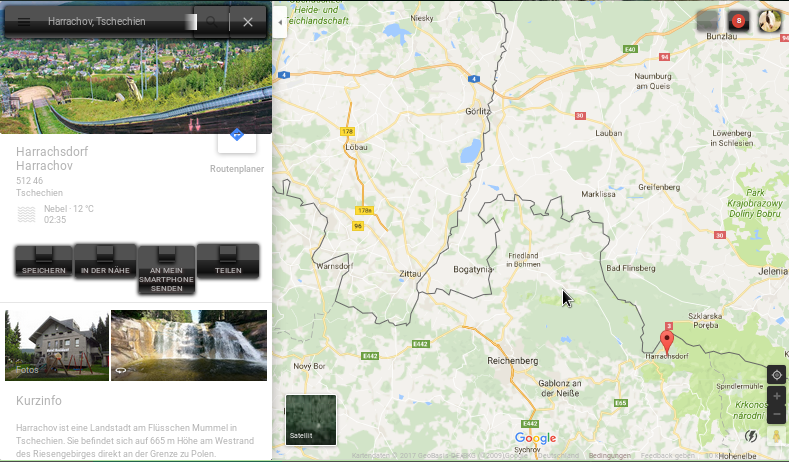Click the E40 road shield
This screenshot has width=789, height=462.
tap(630, 49)
